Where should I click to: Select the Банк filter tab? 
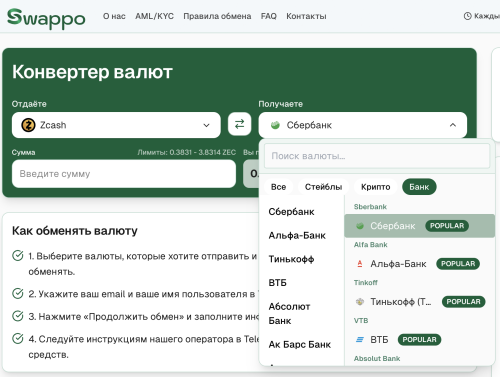coord(419,187)
